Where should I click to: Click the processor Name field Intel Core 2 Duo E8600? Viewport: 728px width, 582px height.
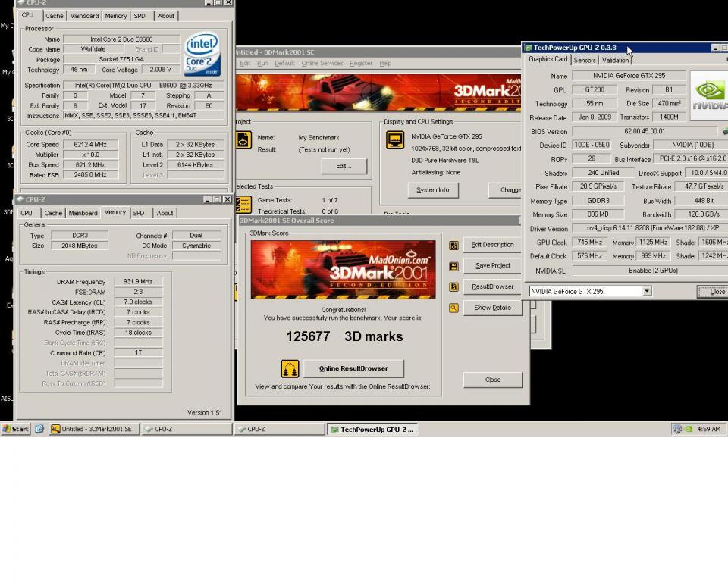pyautogui.click(x=121, y=39)
